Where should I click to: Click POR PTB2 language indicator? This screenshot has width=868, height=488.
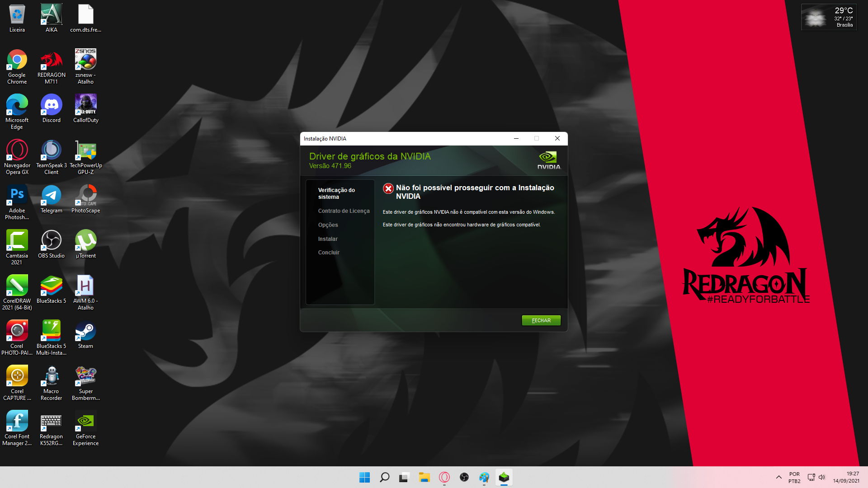tap(794, 478)
